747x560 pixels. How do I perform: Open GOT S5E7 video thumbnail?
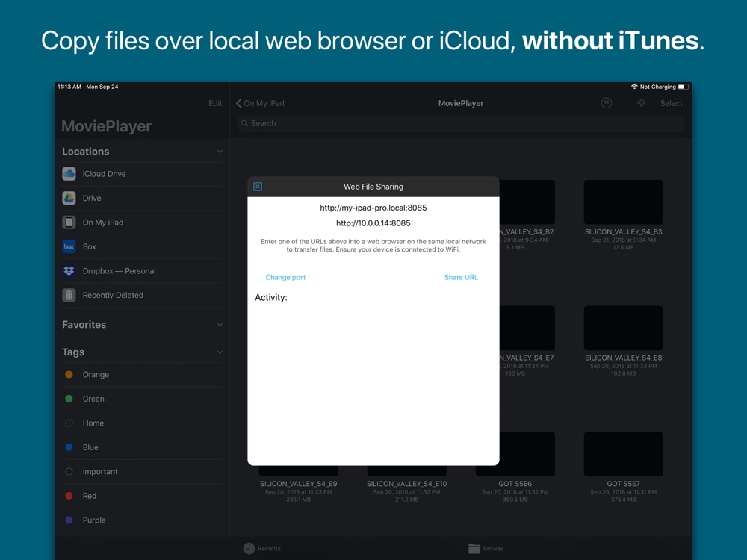[x=623, y=454]
